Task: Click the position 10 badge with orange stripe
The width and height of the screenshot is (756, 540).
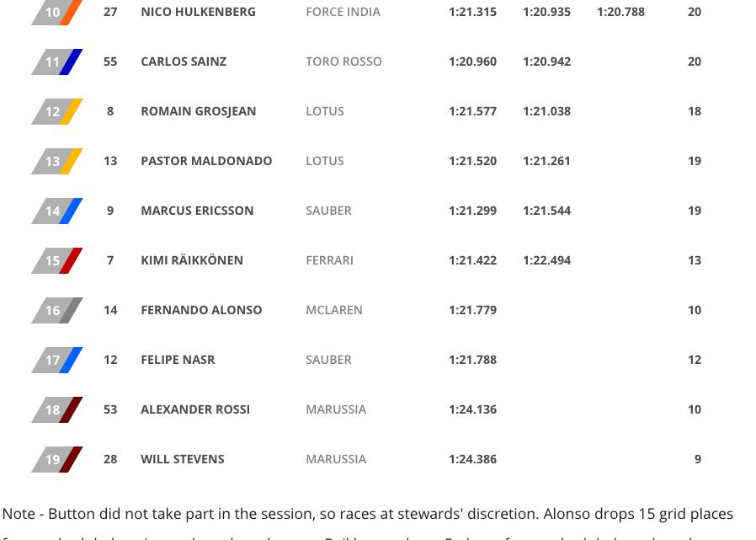Action: pos(56,13)
